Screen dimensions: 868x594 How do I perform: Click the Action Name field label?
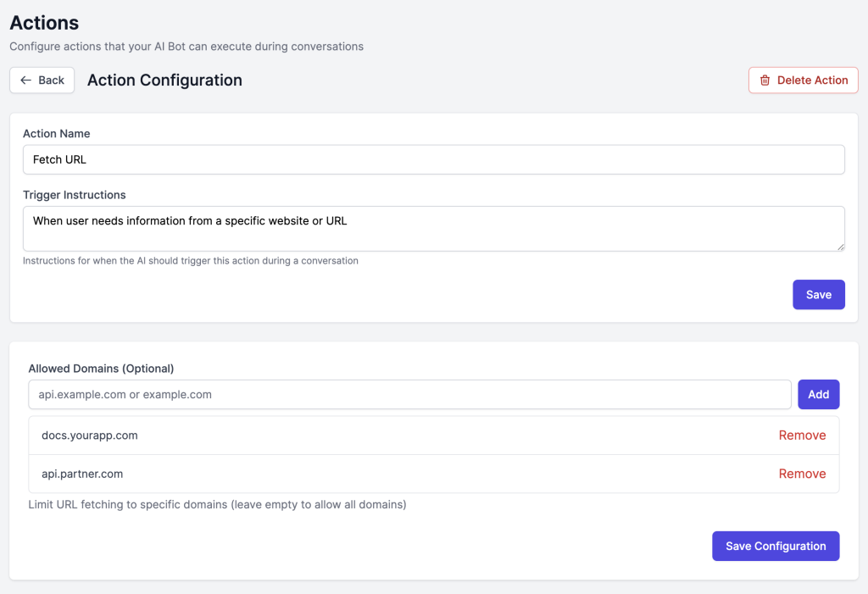tap(56, 133)
